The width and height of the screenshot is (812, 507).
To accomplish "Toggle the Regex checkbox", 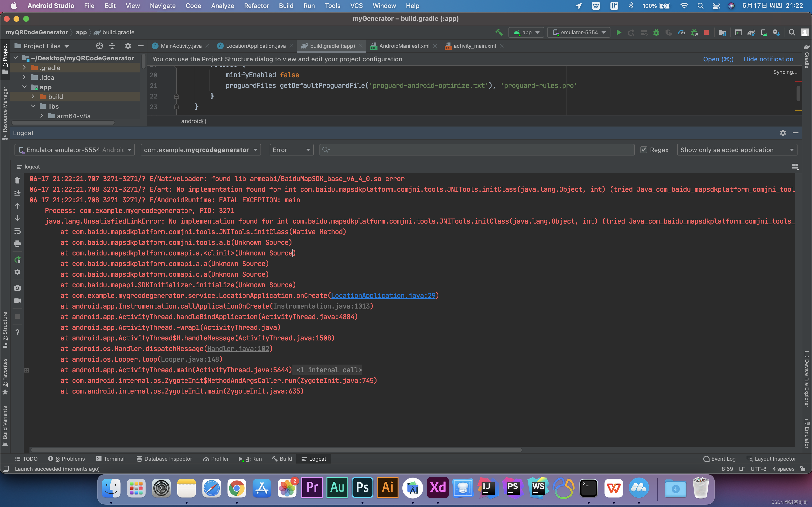I will (x=644, y=150).
